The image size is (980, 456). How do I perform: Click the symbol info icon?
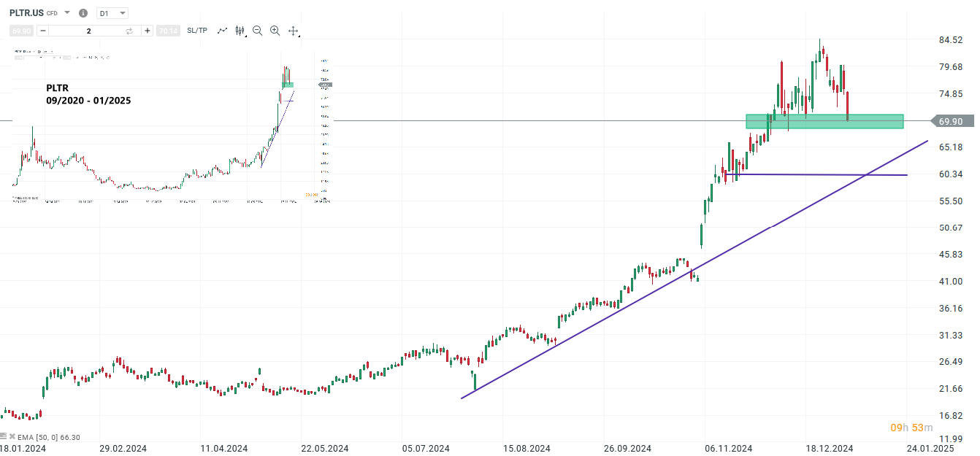(83, 13)
